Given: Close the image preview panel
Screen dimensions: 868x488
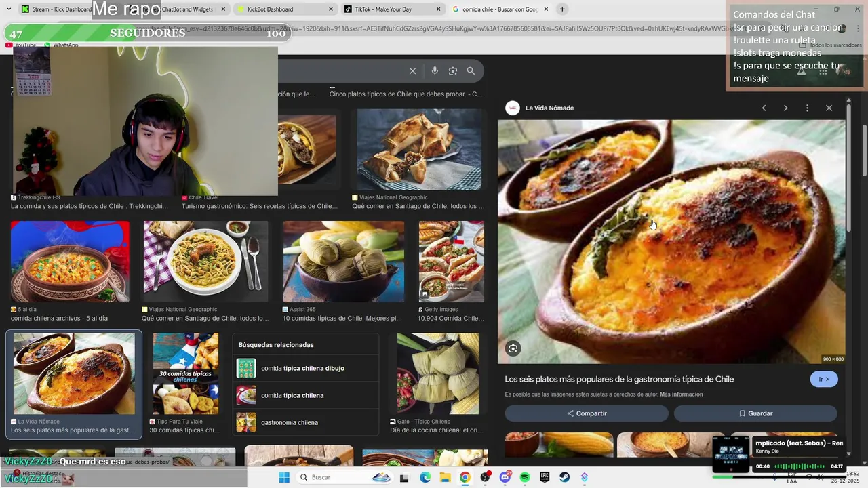Looking at the screenshot, I should [829, 108].
